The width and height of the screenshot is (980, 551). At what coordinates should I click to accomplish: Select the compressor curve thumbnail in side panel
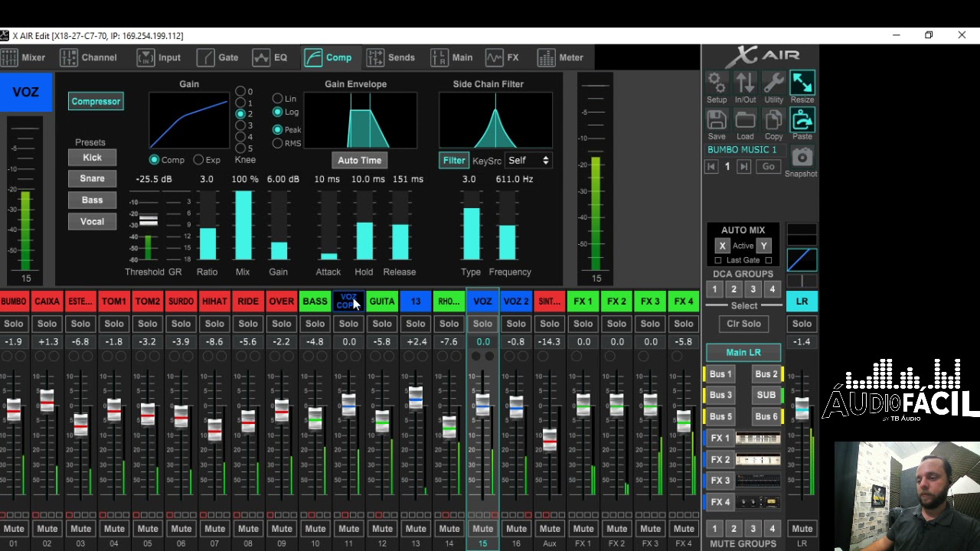(x=802, y=260)
